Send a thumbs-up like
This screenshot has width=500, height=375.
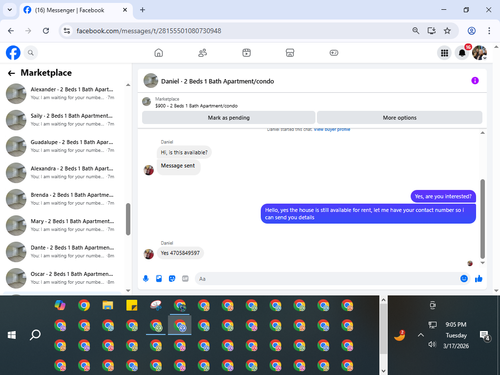479,279
